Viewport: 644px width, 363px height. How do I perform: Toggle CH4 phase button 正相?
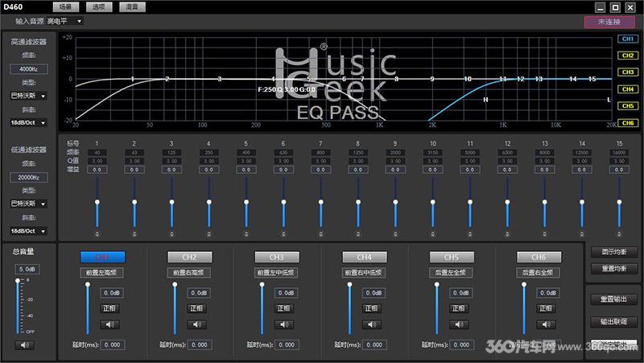click(372, 308)
